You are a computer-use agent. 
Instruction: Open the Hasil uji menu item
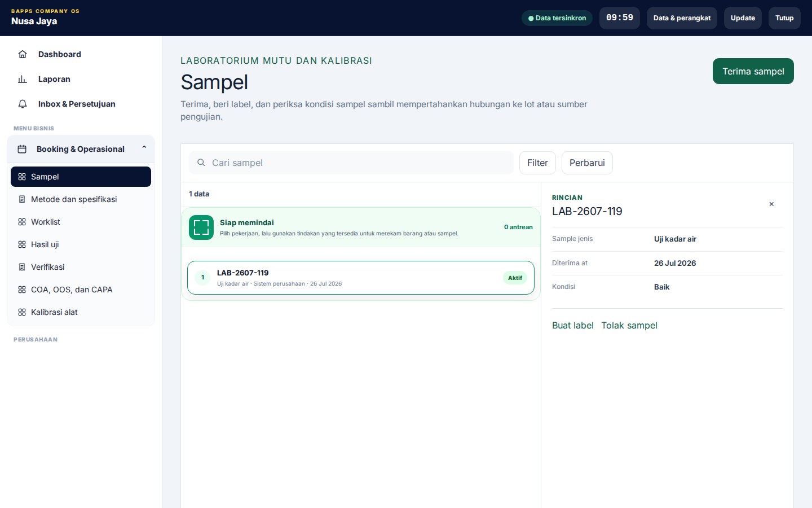(x=81, y=244)
